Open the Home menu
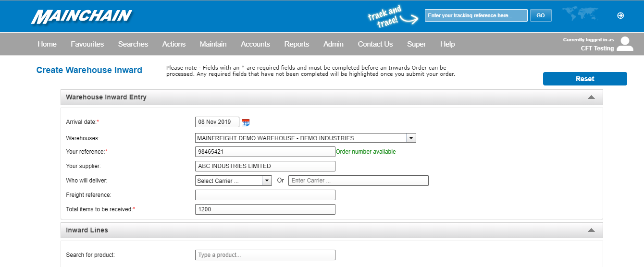Screen dimensions: 644x267 [47, 44]
